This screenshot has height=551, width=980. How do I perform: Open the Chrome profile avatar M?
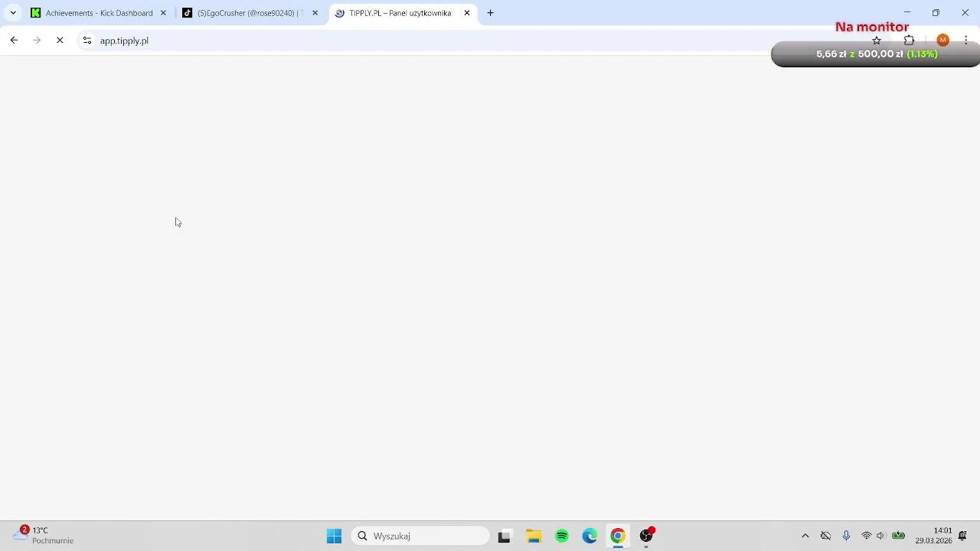(942, 41)
